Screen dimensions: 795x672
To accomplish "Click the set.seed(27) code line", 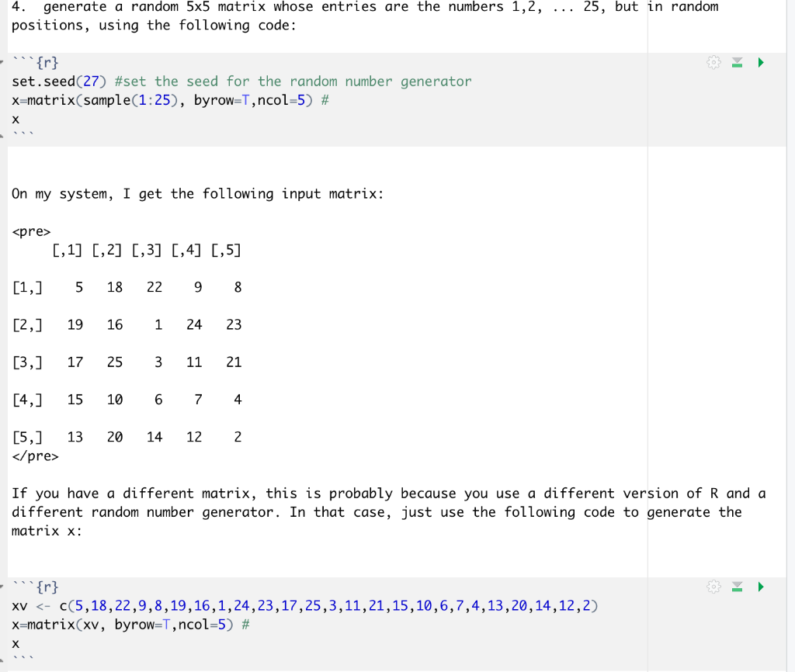I will click(241, 81).
